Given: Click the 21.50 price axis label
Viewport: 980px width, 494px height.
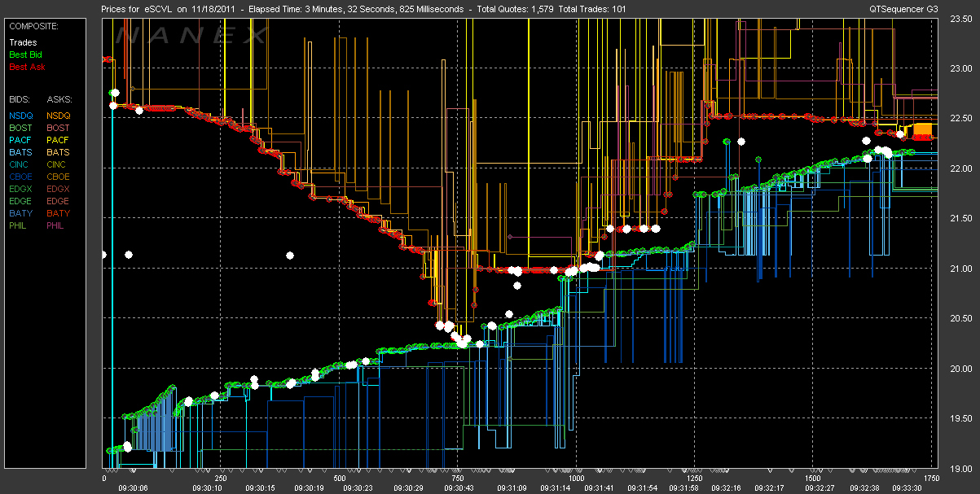Looking at the screenshot, I should pyautogui.click(x=962, y=219).
